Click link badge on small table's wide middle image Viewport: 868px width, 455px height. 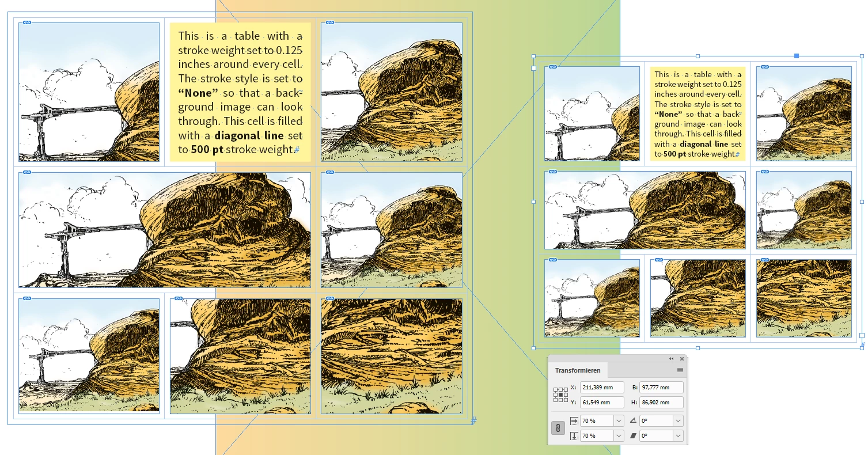pos(552,171)
